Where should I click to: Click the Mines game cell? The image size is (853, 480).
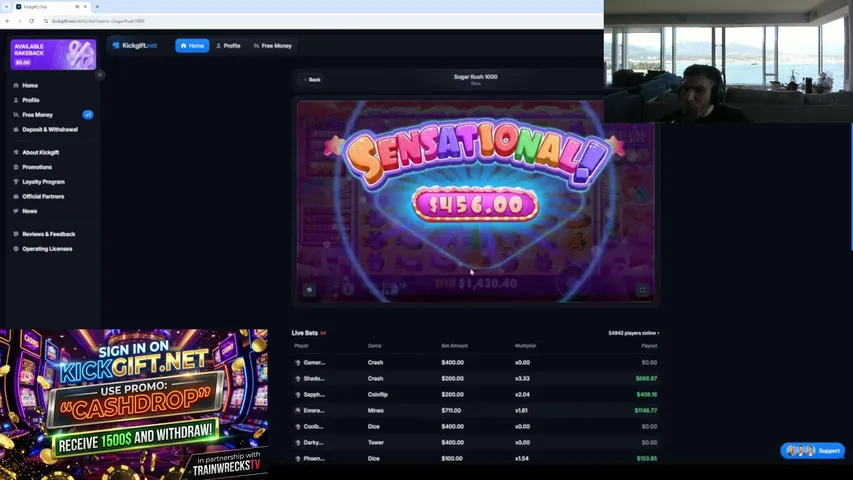pyautogui.click(x=375, y=410)
